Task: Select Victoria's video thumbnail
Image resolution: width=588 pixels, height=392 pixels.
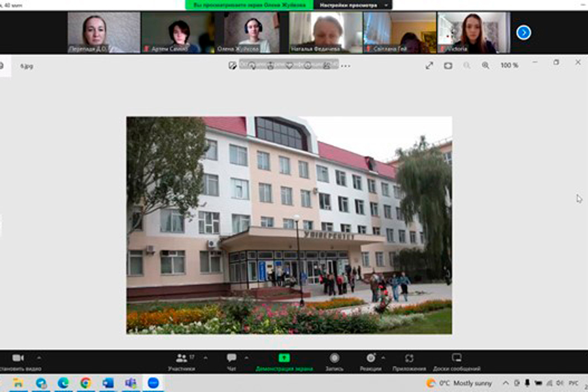Action: (474, 32)
